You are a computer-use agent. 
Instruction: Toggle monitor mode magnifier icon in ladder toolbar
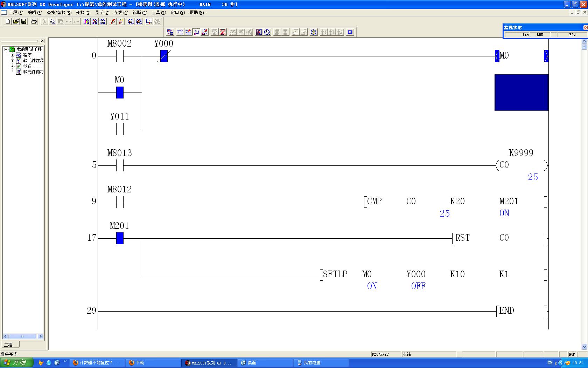tap(197, 32)
